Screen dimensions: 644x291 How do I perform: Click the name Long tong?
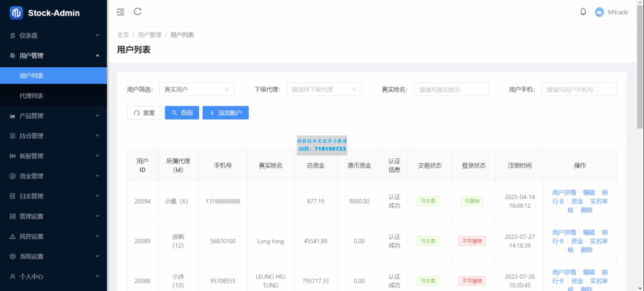click(x=270, y=241)
